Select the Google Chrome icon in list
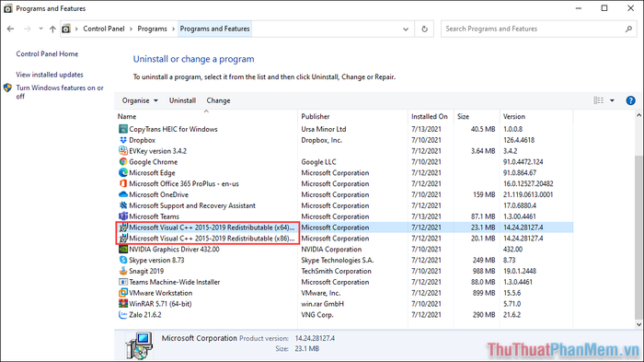 (x=122, y=162)
